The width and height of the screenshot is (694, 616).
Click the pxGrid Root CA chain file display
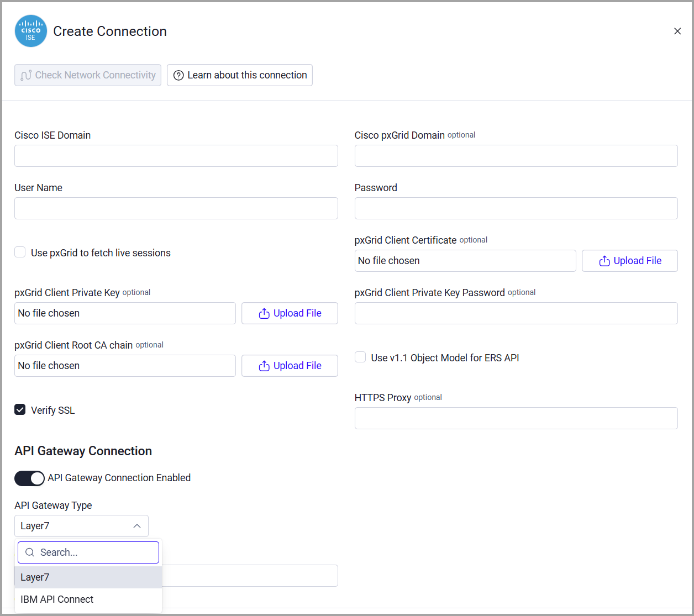pos(125,366)
